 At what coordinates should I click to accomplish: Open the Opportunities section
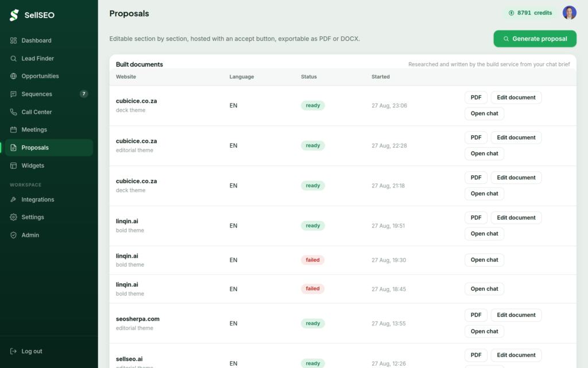[x=49, y=76]
